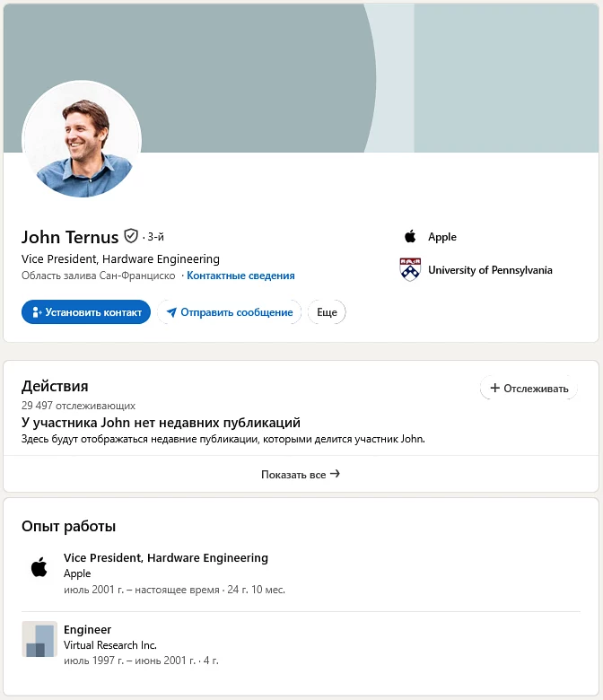Image resolution: width=603 pixels, height=700 pixels.
Task: Click "Показать все" to show all activity
Action: (x=301, y=474)
